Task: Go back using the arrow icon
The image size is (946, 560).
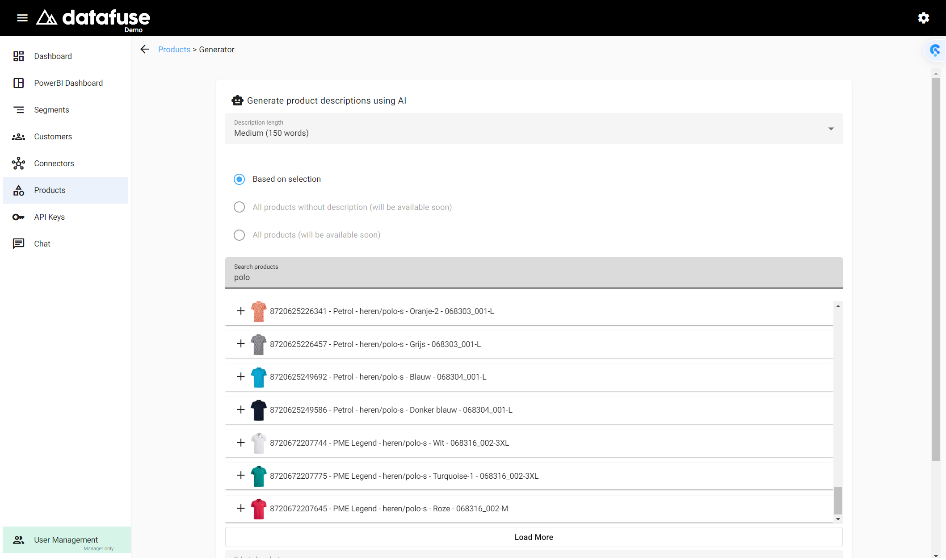Action: tap(145, 49)
